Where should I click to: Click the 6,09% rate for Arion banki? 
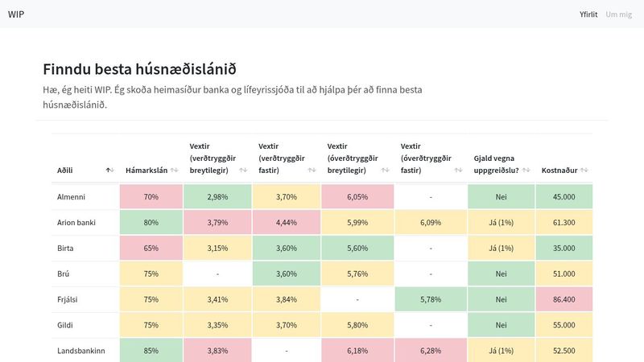431,222
